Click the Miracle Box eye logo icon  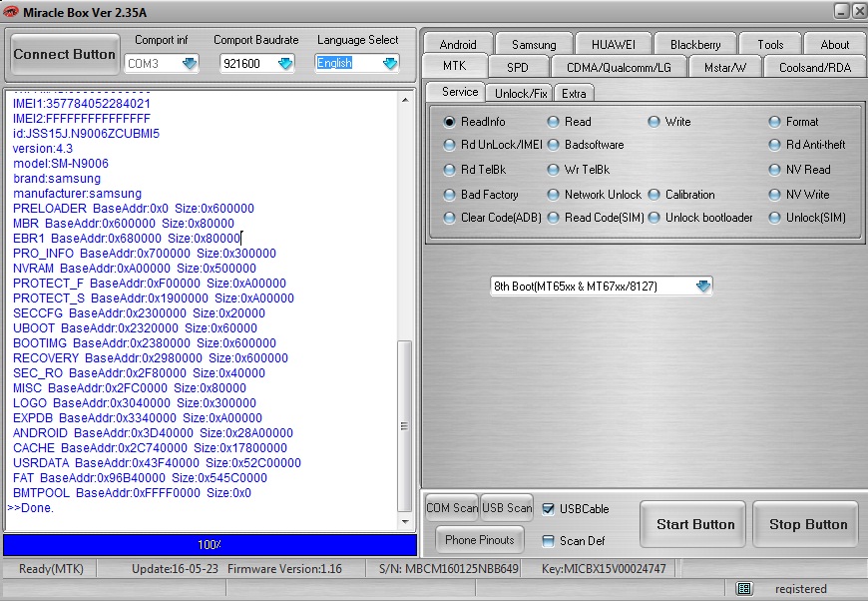(11, 12)
